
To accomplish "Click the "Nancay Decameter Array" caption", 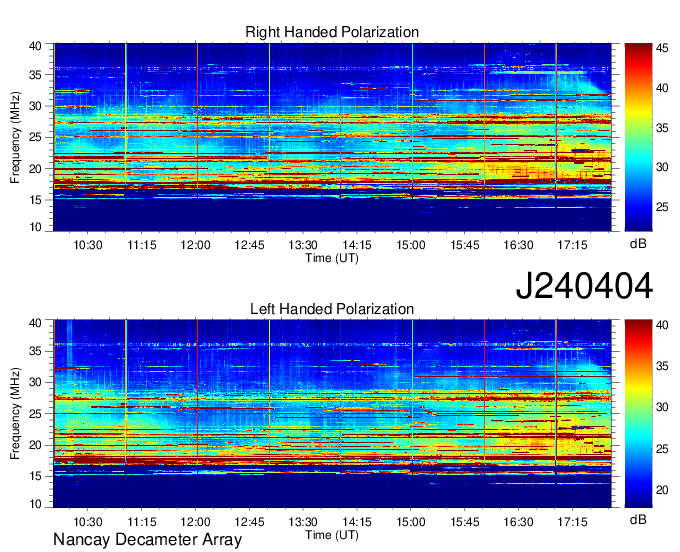I will pyautogui.click(x=147, y=539).
